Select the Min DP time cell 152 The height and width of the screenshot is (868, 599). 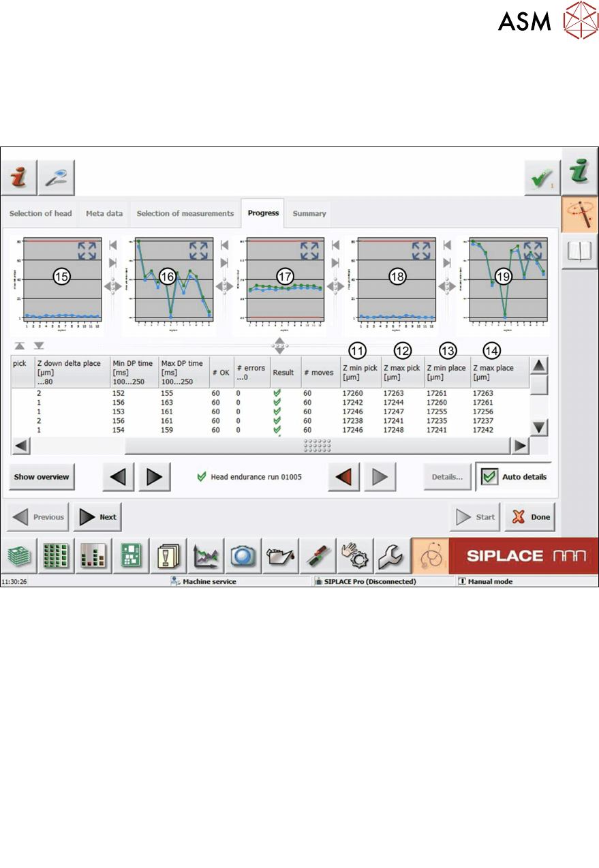pyautogui.click(x=118, y=393)
